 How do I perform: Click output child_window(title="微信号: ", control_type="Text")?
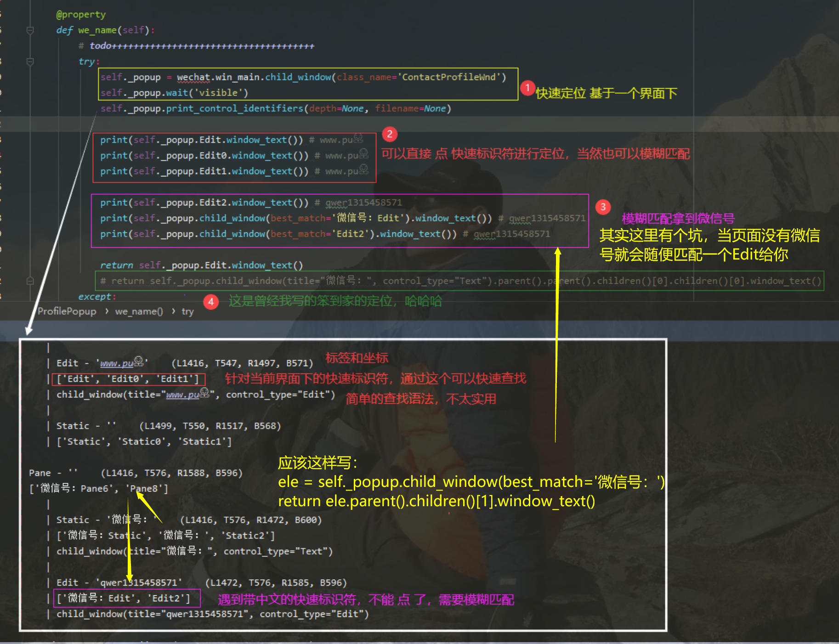pyautogui.click(x=194, y=551)
